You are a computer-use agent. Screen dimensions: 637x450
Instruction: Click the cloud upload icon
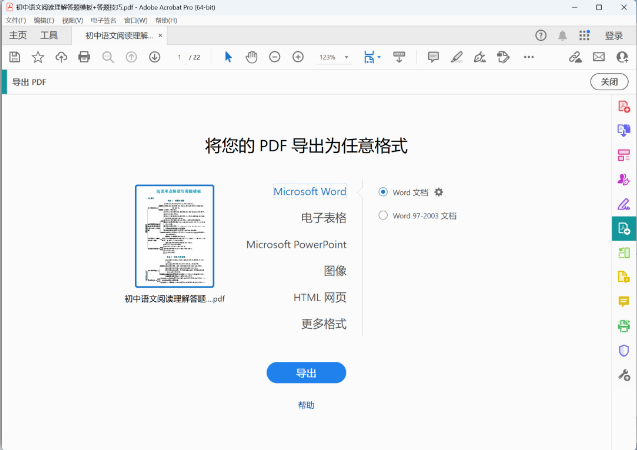(61, 57)
